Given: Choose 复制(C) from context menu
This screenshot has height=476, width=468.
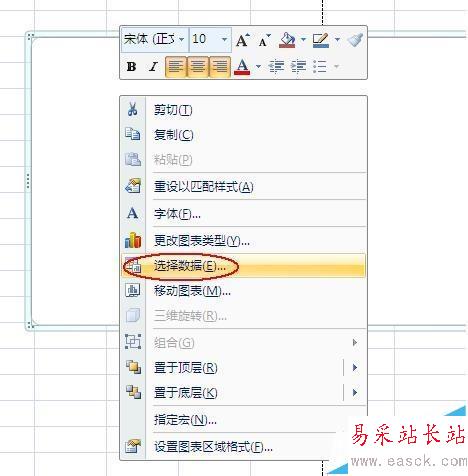Looking at the screenshot, I should pyautogui.click(x=244, y=135).
